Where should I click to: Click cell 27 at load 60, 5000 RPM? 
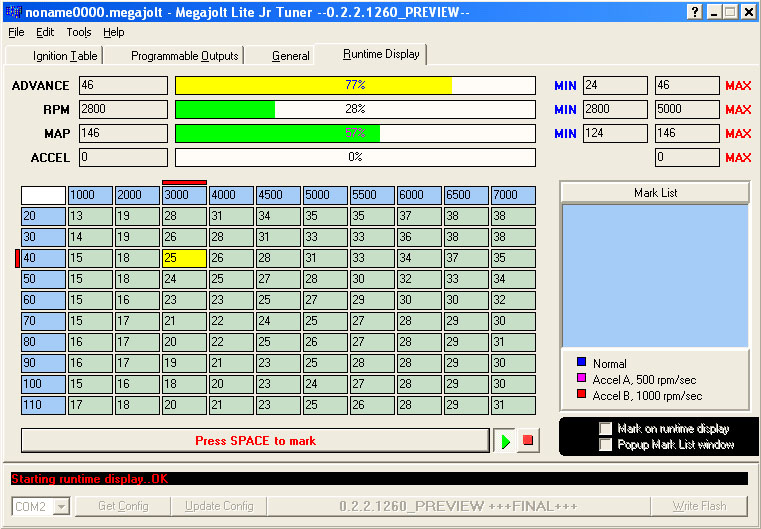[325, 300]
